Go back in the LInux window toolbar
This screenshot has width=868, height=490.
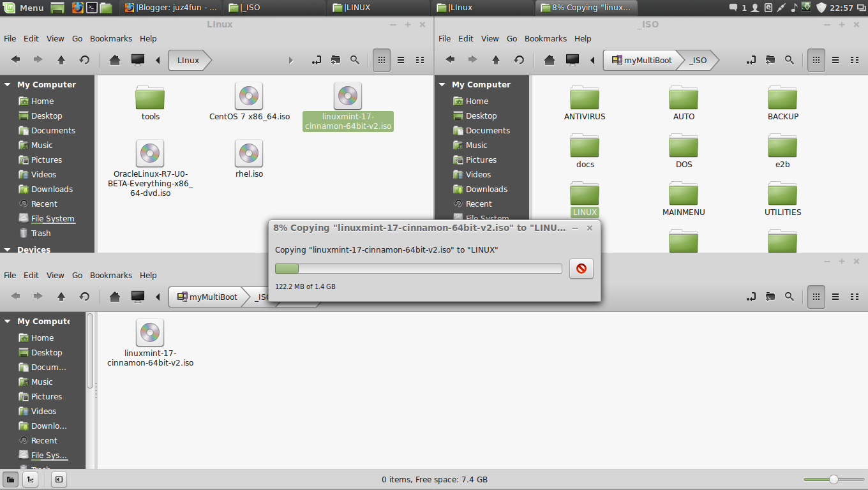point(16,60)
